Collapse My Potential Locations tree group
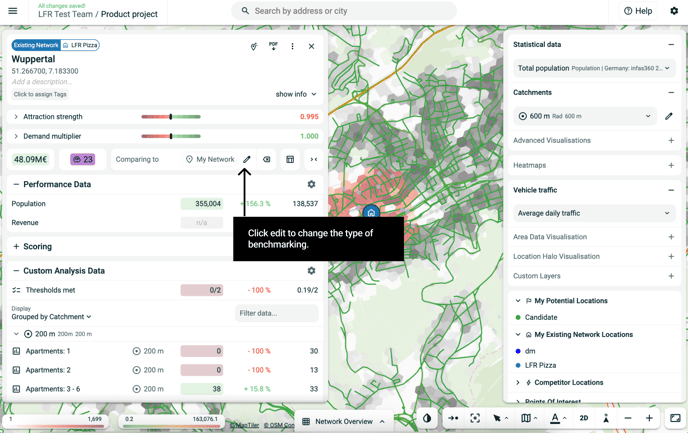This screenshot has width=688, height=433. click(x=518, y=301)
